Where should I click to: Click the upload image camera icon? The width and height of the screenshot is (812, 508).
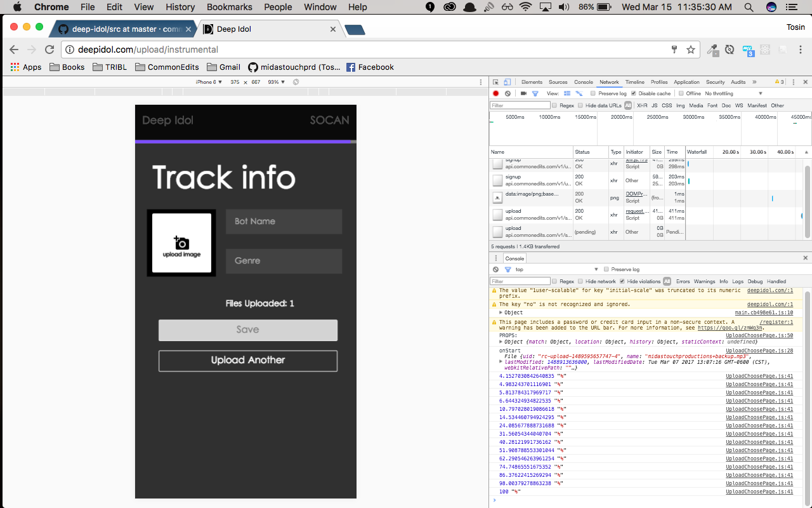click(x=181, y=243)
